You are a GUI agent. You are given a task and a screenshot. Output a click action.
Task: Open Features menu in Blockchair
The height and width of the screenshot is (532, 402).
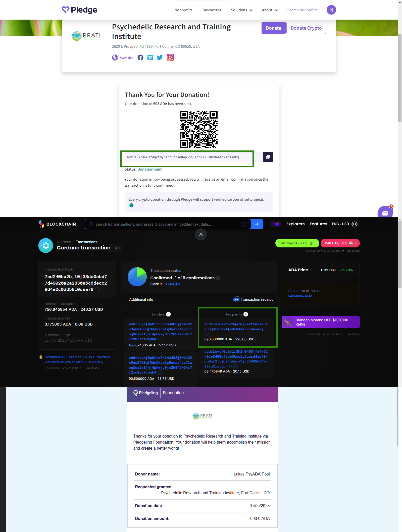pyautogui.click(x=318, y=224)
